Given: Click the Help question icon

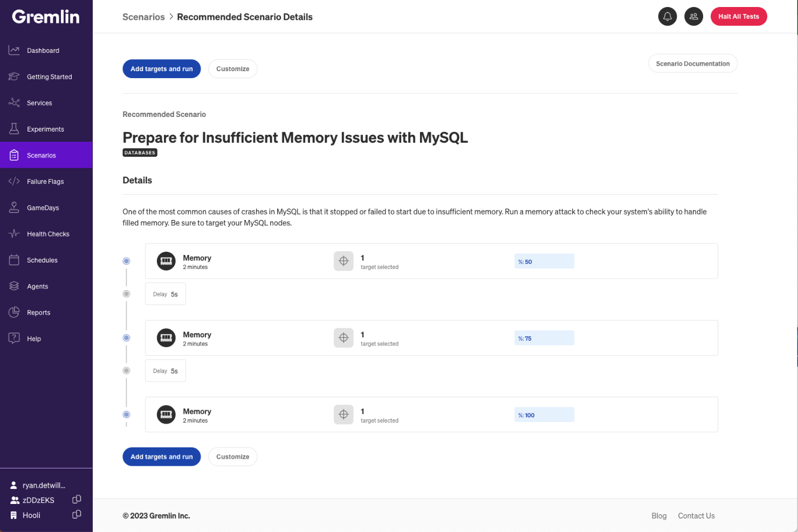Looking at the screenshot, I should click(14, 338).
